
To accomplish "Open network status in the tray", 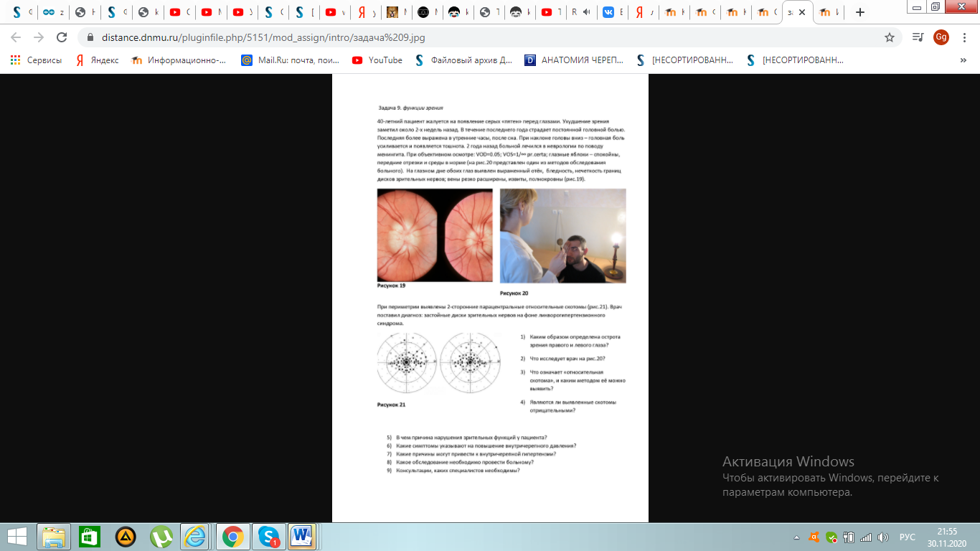I will [x=865, y=537].
